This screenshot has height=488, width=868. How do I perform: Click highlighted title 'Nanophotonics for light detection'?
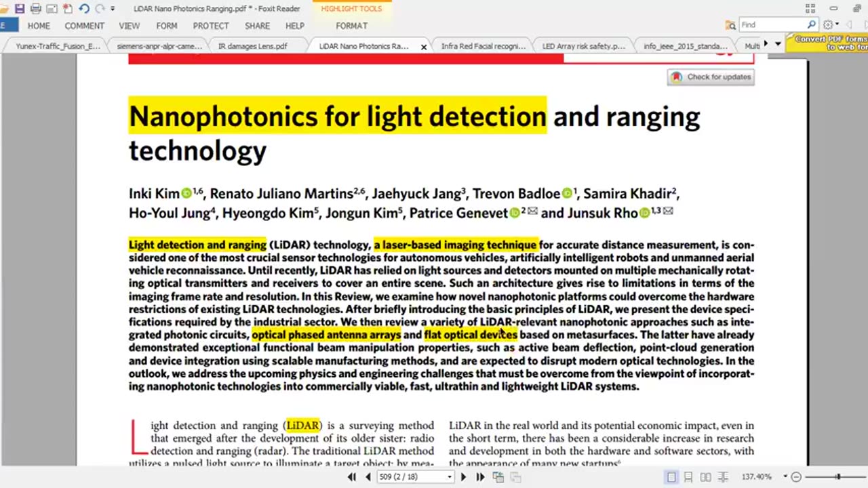point(338,116)
